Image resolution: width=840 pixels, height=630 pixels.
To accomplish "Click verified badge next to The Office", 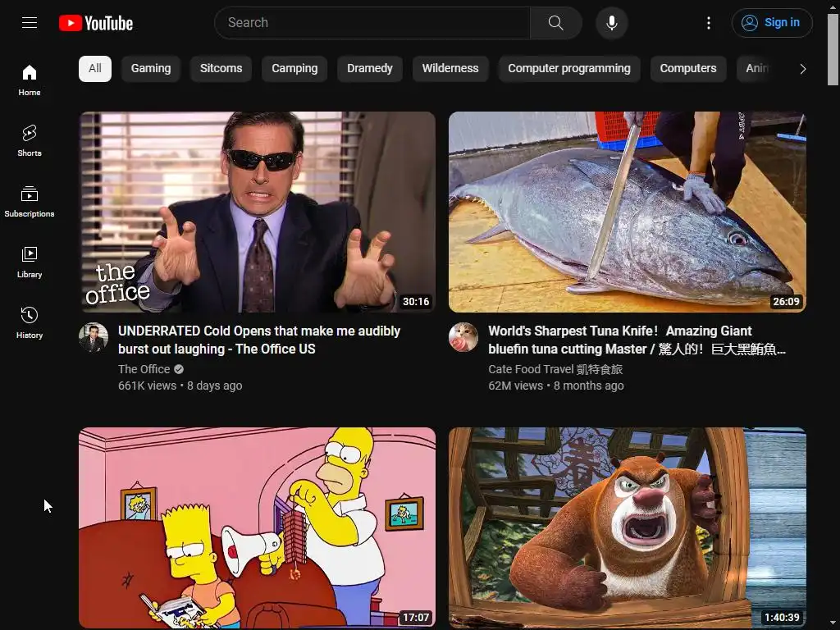I will coord(179,369).
